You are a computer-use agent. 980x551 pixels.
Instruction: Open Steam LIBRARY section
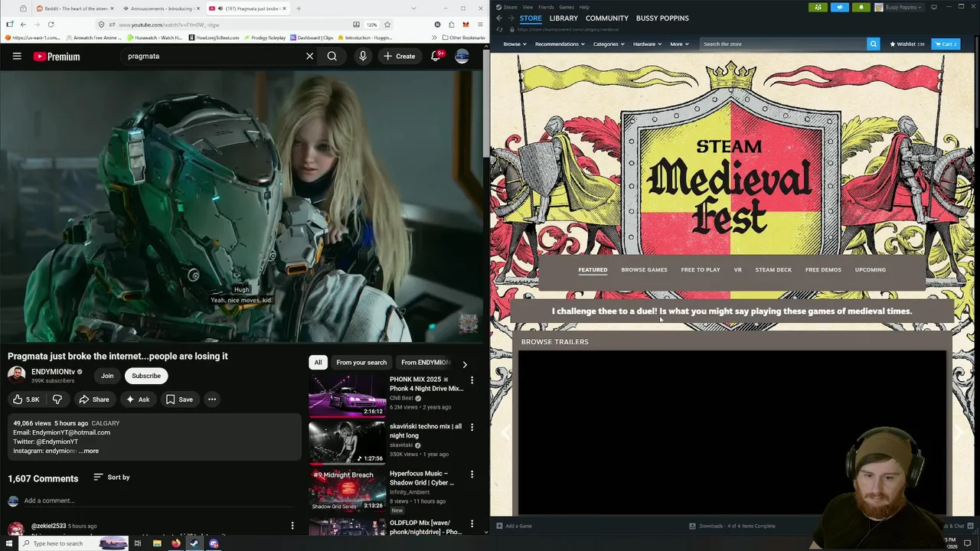tap(563, 18)
